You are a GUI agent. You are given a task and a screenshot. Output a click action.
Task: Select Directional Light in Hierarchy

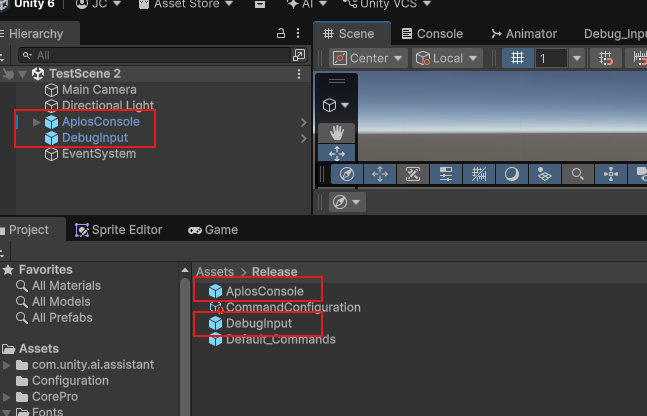tap(108, 105)
